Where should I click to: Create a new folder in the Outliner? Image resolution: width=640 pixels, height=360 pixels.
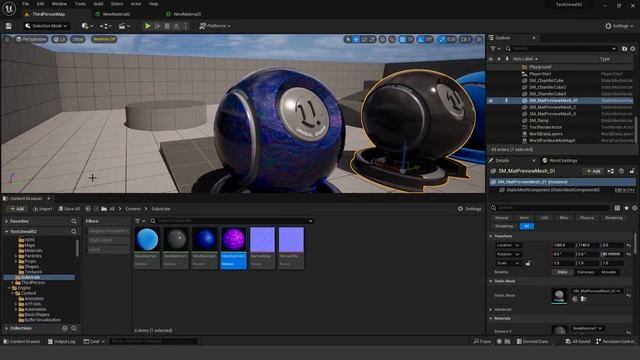tap(624, 49)
